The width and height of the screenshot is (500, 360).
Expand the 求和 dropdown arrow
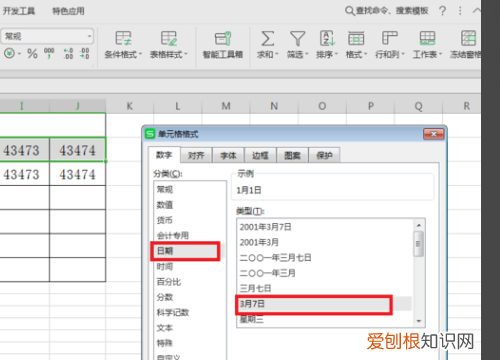[277, 54]
